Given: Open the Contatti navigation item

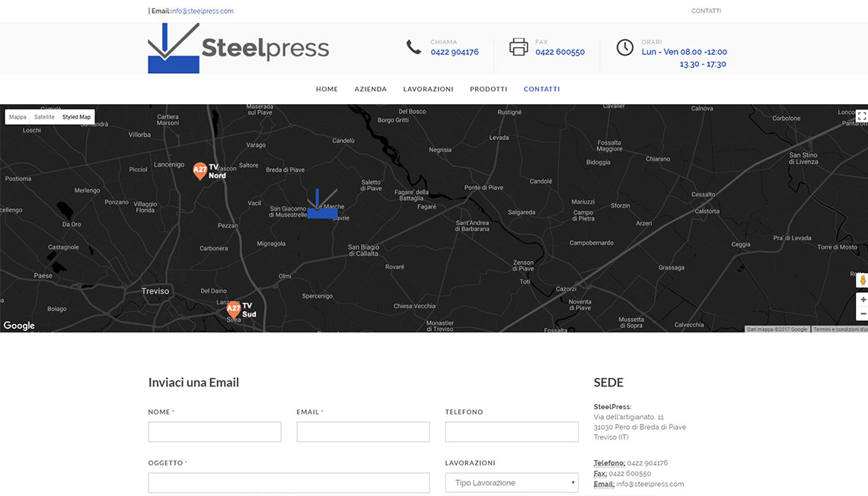Looking at the screenshot, I should click(x=542, y=89).
